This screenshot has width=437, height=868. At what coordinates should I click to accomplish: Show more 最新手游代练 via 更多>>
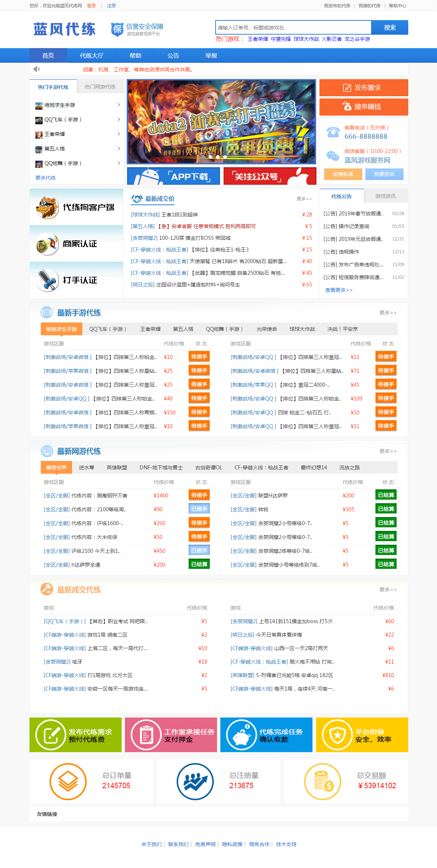point(388,313)
